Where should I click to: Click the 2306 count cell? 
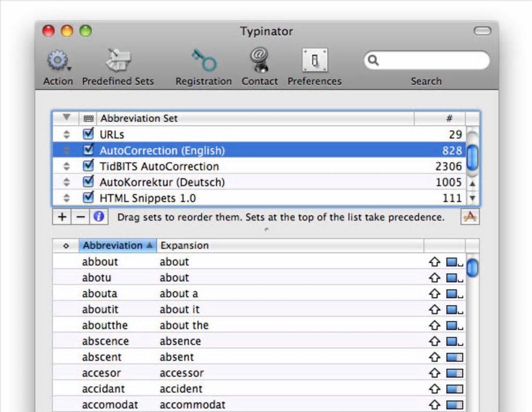point(448,166)
